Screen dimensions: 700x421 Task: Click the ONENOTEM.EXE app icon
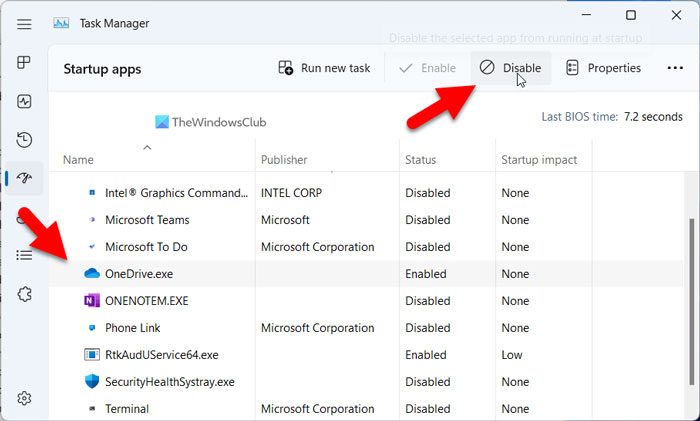[92, 301]
